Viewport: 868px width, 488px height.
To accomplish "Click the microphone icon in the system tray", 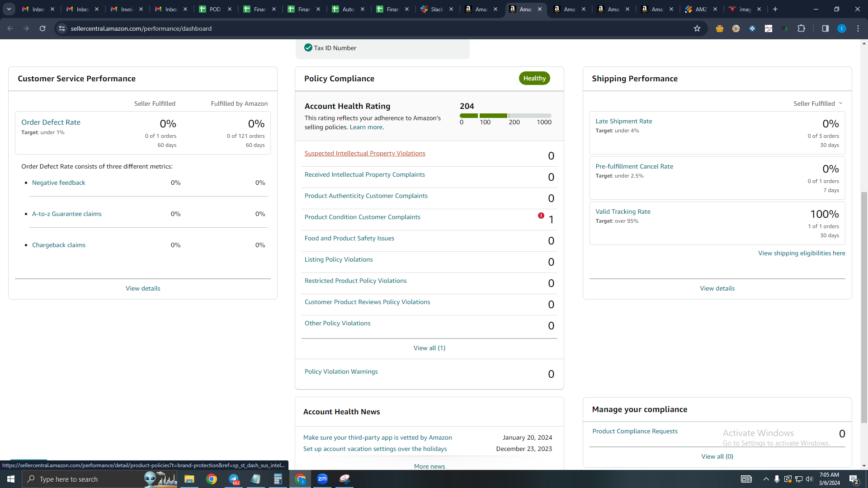I will (777, 479).
